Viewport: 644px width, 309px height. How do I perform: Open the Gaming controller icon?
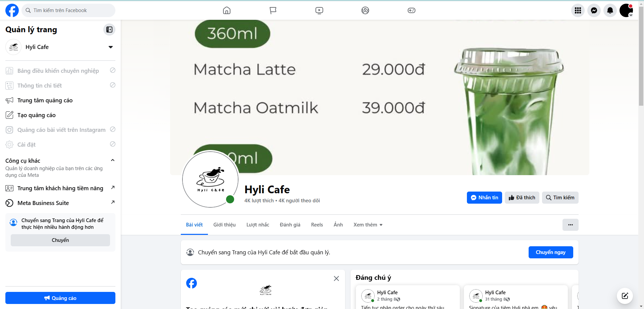point(412,10)
